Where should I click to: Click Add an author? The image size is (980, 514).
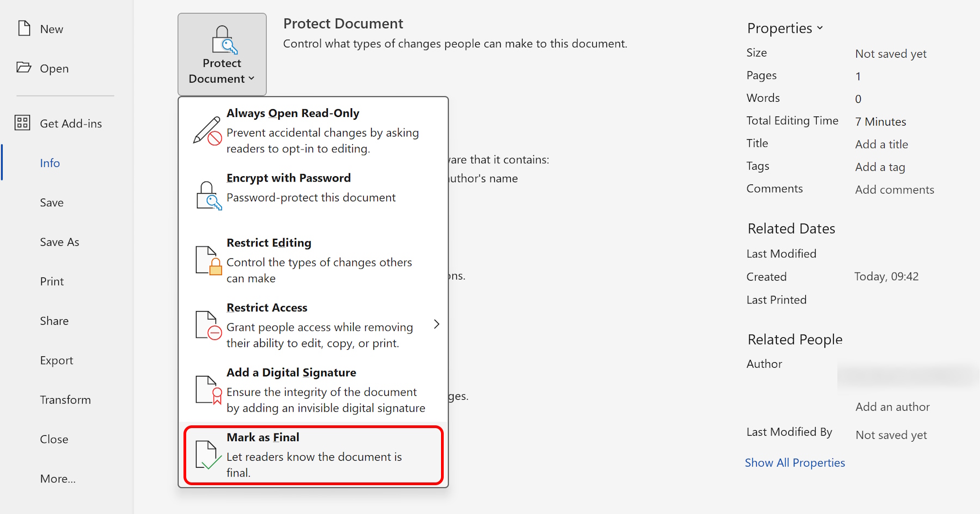(x=892, y=406)
